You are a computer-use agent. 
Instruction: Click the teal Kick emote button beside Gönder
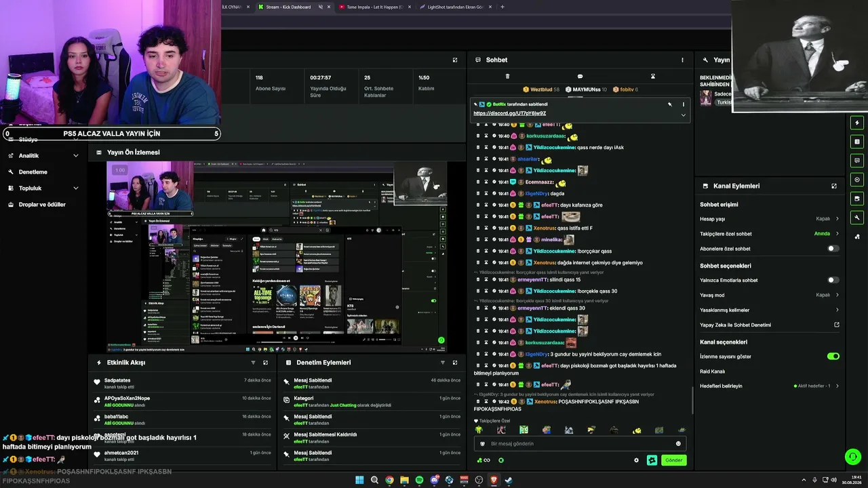point(652,460)
